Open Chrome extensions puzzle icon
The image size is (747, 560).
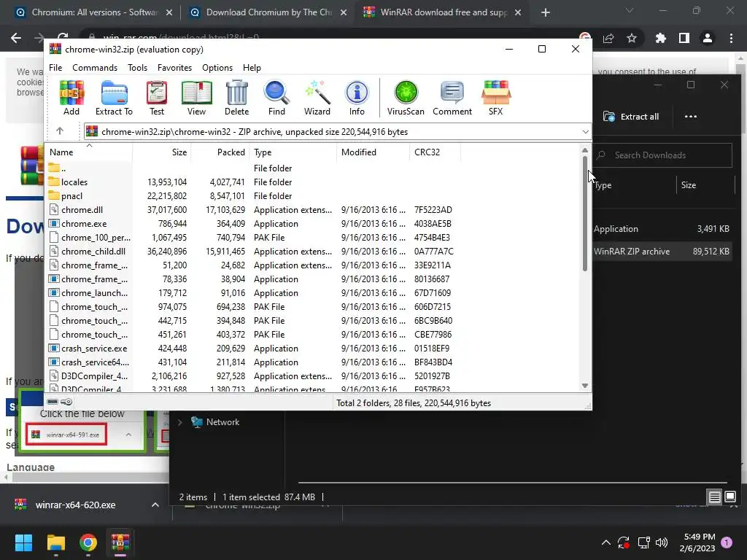(660, 38)
